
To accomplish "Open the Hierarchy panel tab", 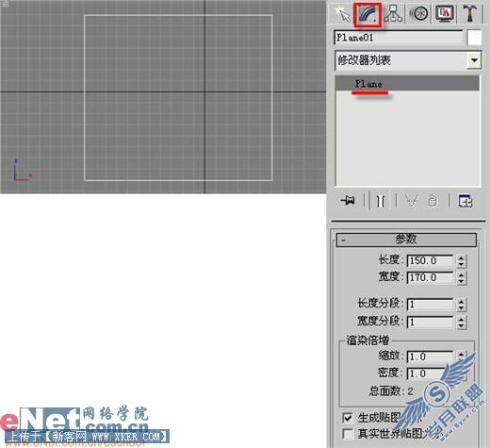I will click(393, 13).
